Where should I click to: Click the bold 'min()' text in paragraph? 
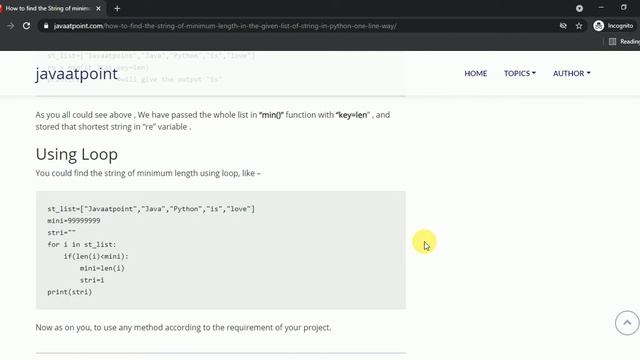click(271, 115)
